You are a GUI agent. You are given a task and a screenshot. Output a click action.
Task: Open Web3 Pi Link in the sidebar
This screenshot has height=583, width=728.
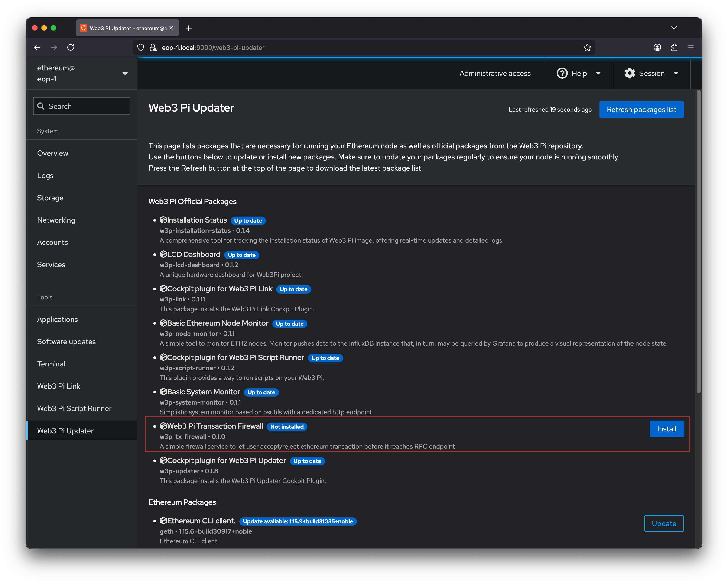point(82,386)
